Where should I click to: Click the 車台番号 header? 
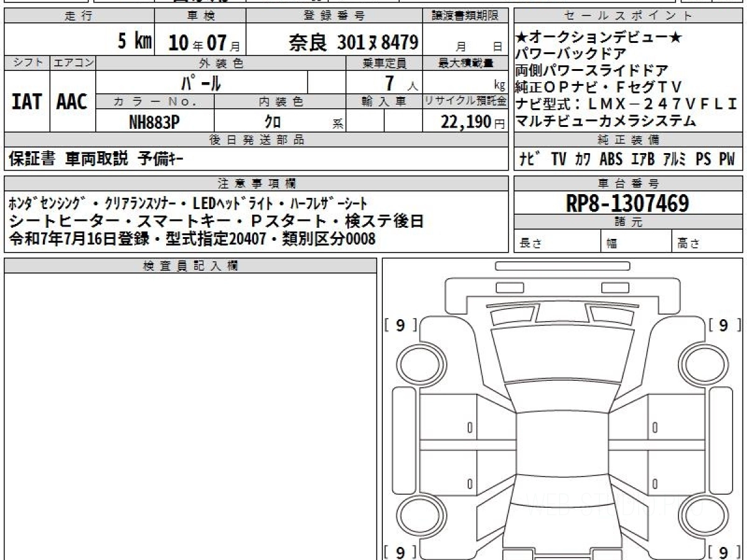(627, 183)
